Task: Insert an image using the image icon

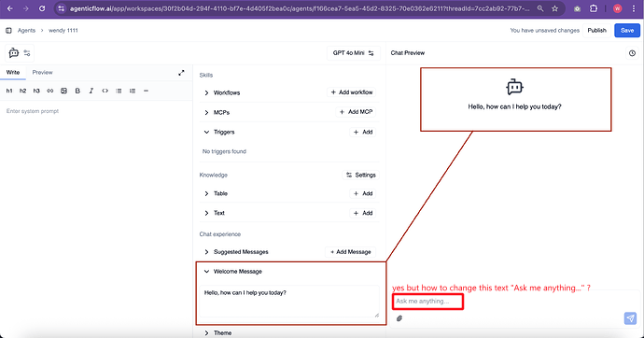Action: click(x=63, y=91)
